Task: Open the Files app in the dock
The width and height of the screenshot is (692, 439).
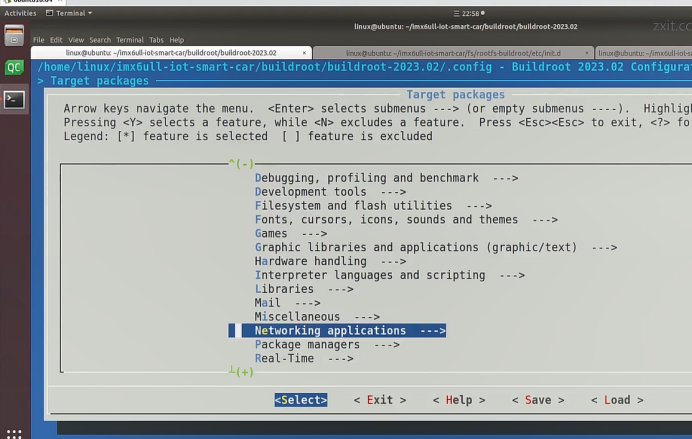Action: click(14, 36)
